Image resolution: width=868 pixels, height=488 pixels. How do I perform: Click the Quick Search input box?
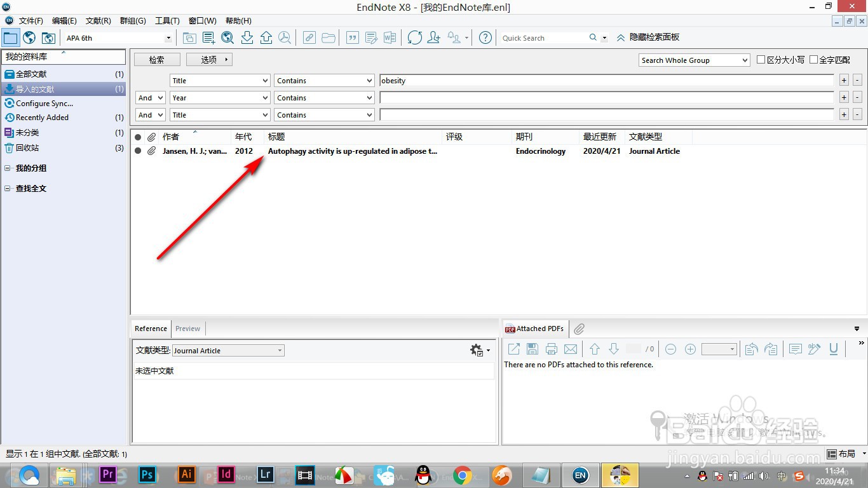543,38
